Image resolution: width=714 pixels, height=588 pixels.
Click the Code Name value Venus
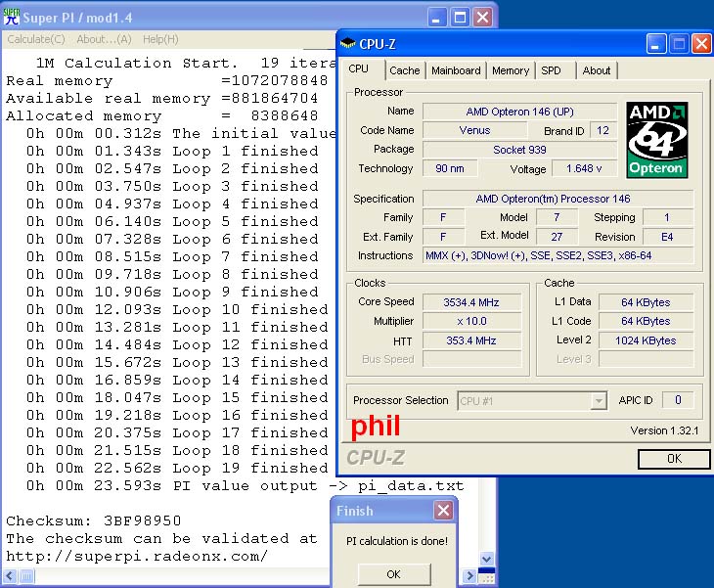click(x=474, y=130)
